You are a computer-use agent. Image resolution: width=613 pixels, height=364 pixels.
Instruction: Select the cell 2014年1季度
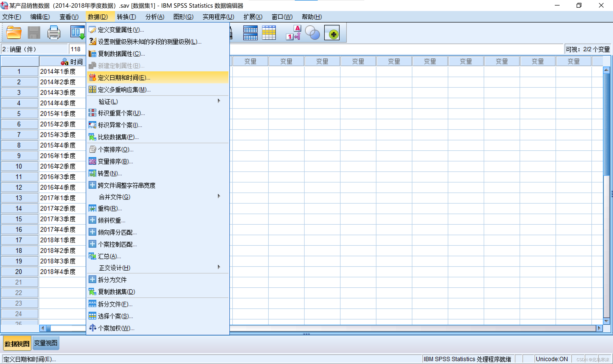coord(62,71)
